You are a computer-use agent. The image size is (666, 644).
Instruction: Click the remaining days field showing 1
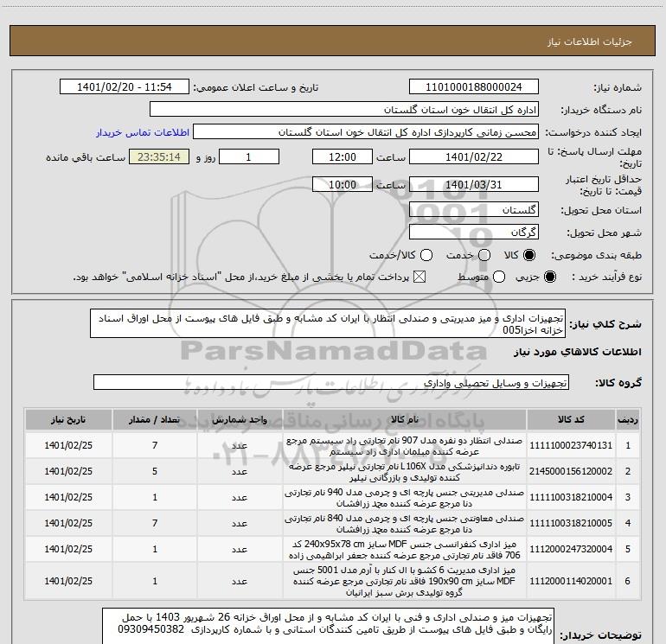coord(249,156)
